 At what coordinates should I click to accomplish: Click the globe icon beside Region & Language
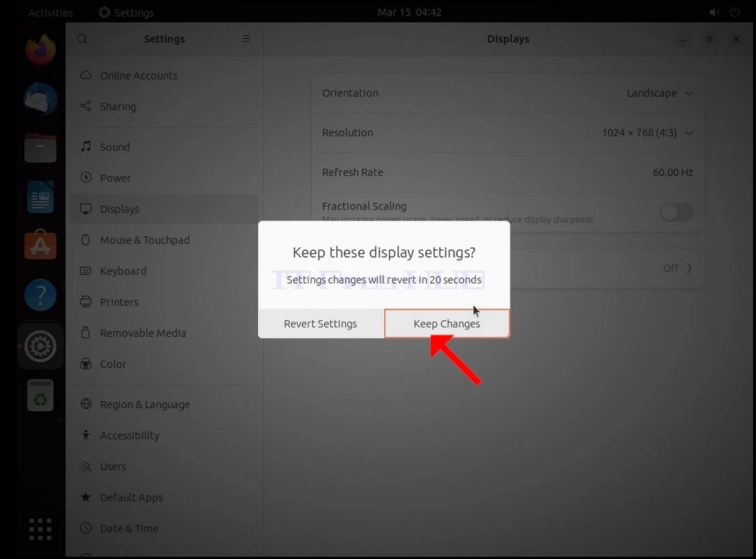(86, 404)
